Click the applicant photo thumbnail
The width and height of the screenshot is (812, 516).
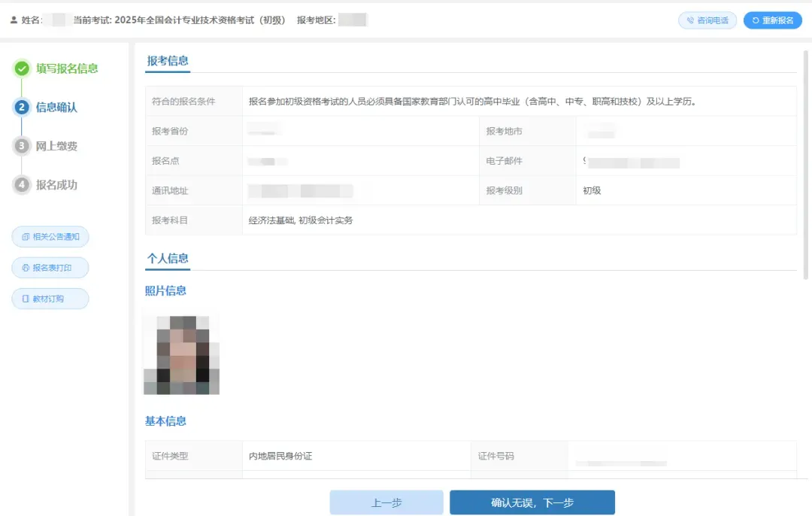point(182,355)
